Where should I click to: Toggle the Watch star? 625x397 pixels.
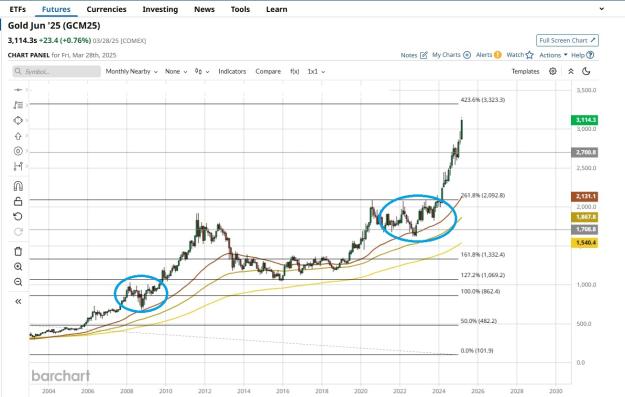(529, 55)
